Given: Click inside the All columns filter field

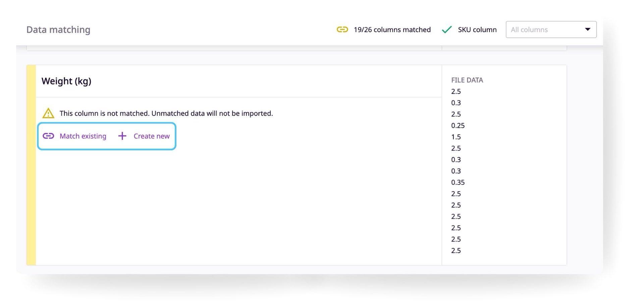Looking at the screenshot, I should (x=537, y=30).
